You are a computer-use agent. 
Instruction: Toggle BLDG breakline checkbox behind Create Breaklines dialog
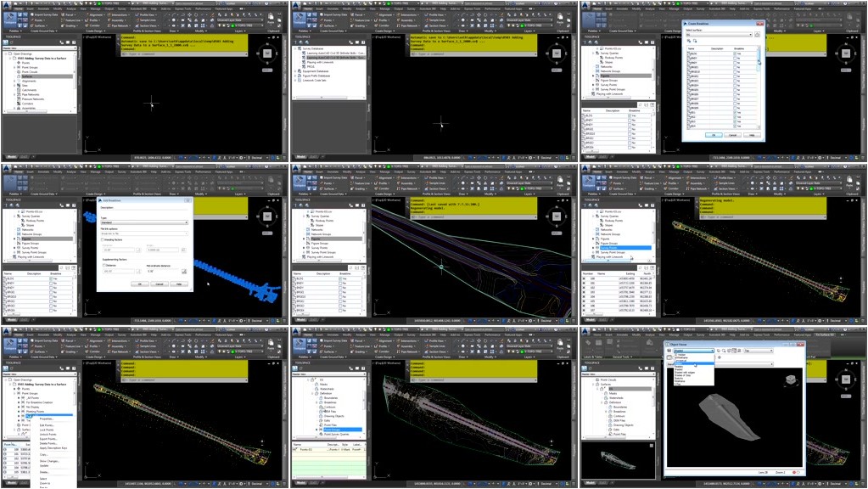tap(630, 115)
